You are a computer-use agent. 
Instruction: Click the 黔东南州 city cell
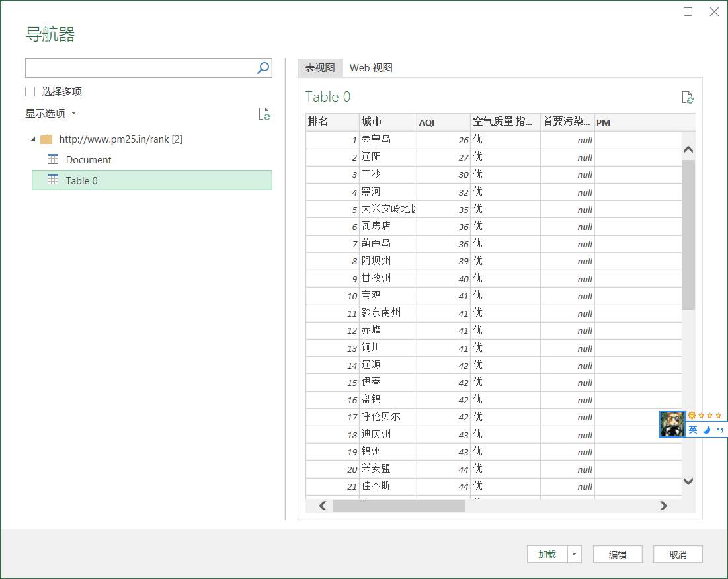pyautogui.click(x=387, y=313)
